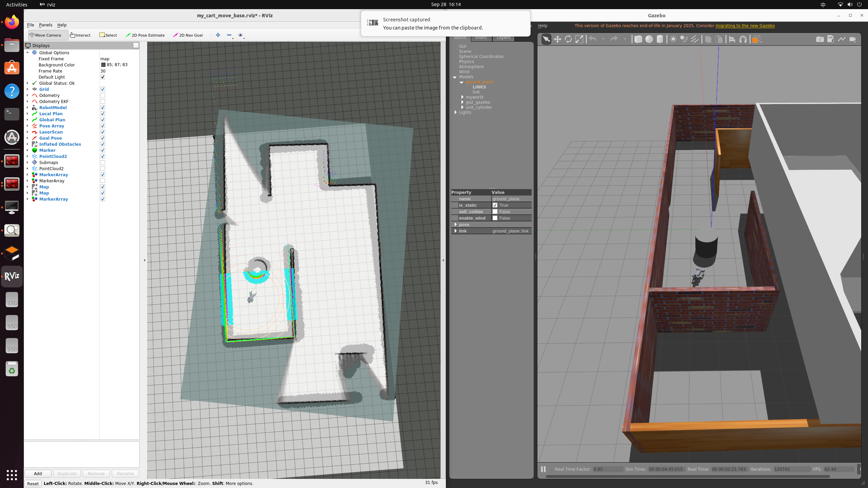Expand the Local Plan display row

28,114
